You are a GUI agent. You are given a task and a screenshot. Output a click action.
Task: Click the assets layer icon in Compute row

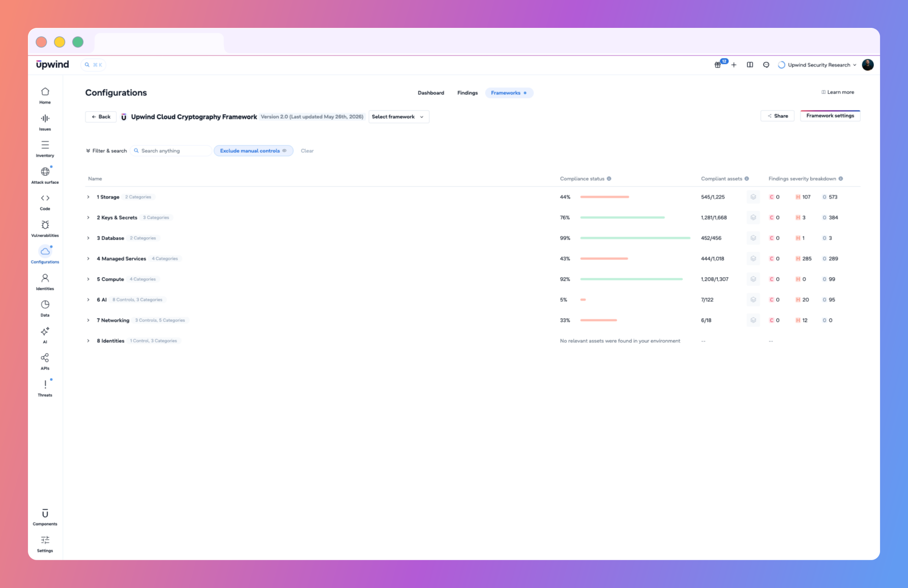point(753,280)
